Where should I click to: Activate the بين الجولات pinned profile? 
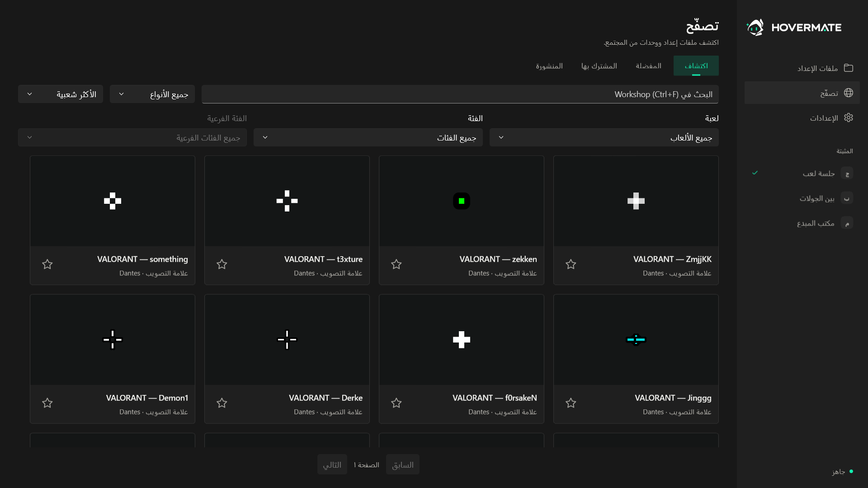pos(802,198)
